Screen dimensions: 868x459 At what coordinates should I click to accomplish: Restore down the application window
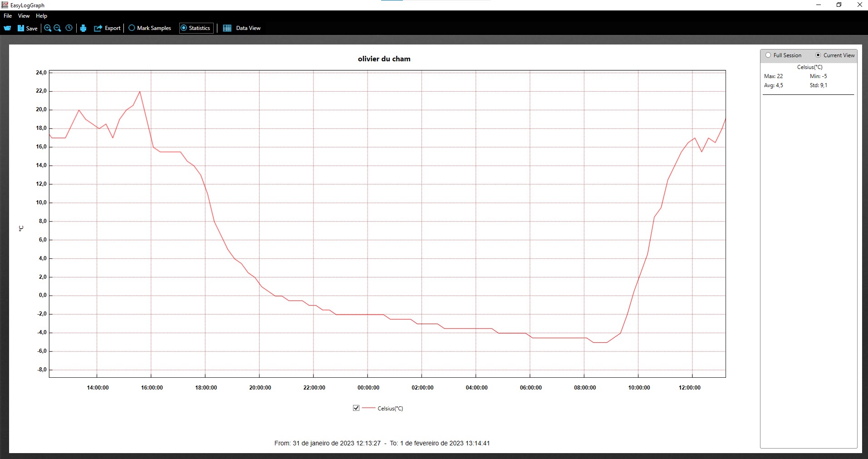pyautogui.click(x=839, y=5)
